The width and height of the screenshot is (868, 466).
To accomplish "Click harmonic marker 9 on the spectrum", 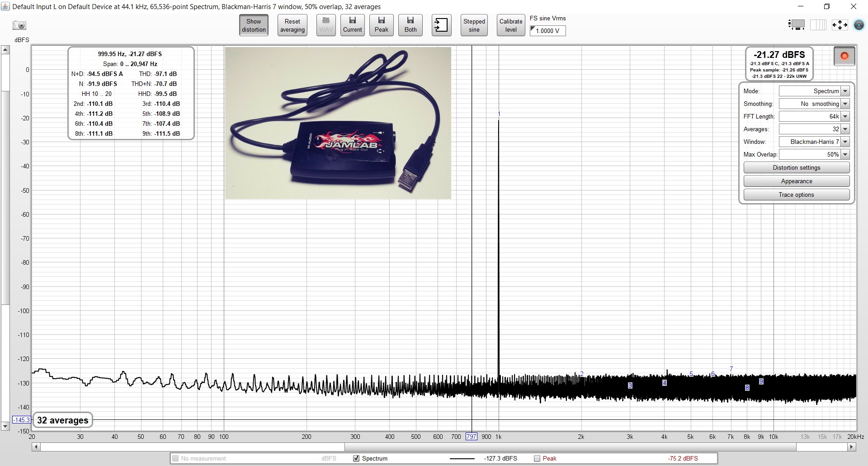I will 761,381.
